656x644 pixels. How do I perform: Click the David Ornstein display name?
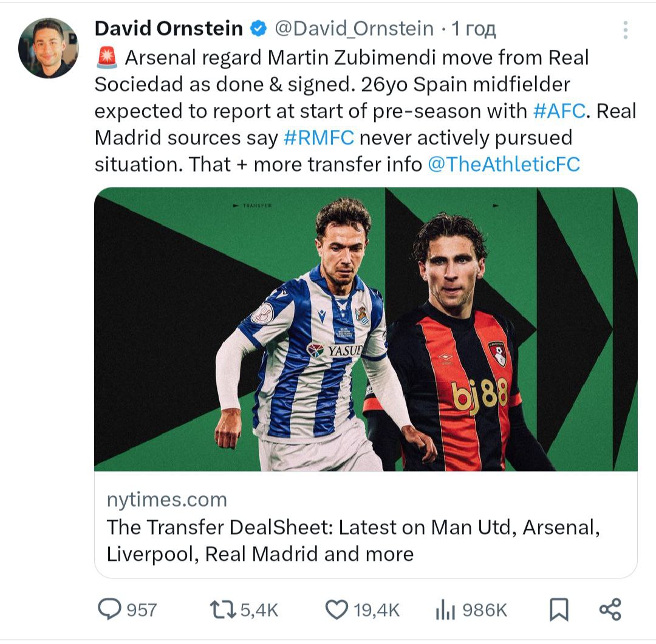coord(169,28)
